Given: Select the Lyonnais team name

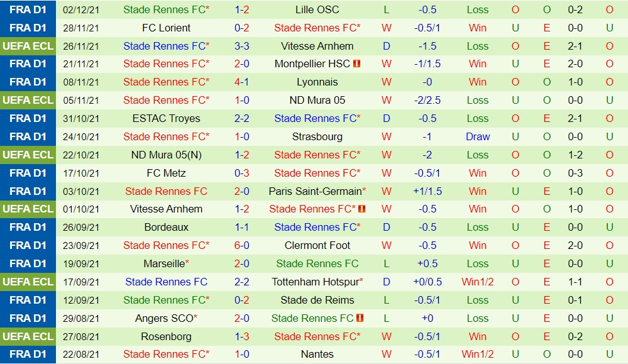Looking at the screenshot, I should pyautogui.click(x=317, y=82).
